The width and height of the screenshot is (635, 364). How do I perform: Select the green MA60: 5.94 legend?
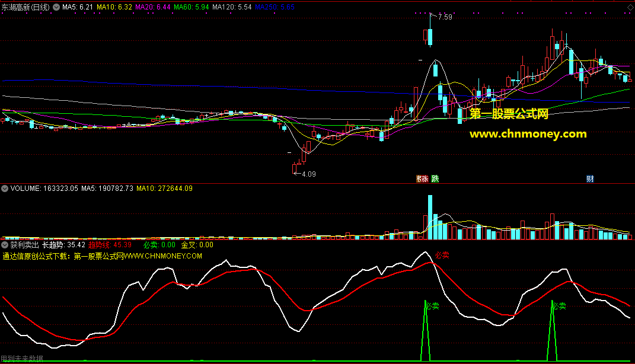(191, 7)
